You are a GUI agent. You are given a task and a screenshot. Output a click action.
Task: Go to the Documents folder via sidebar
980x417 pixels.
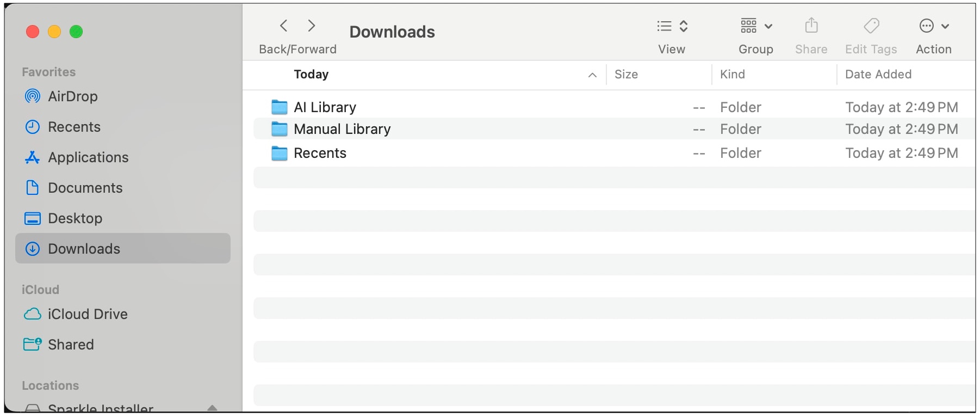(x=85, y=188)
